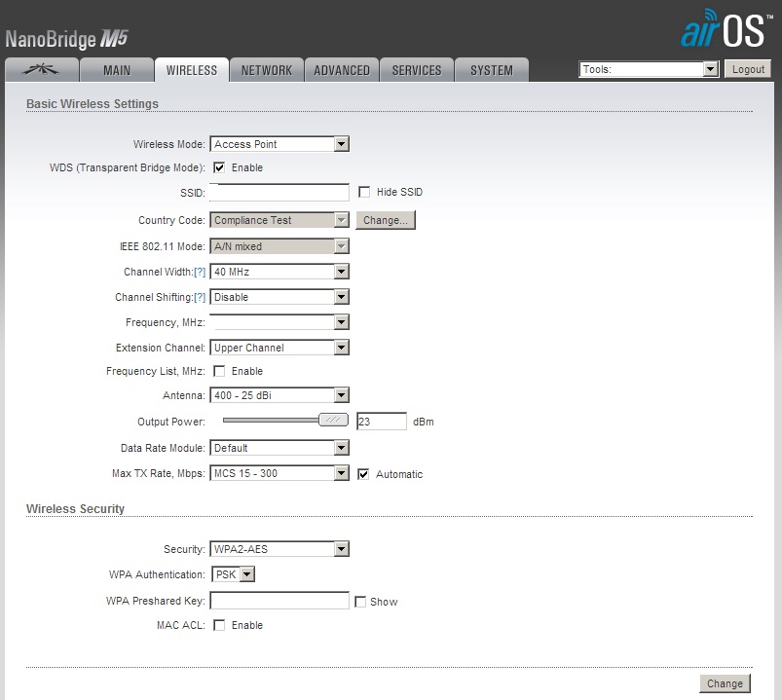
Task: Click the Logout button
Action: (x=748, y=69)
